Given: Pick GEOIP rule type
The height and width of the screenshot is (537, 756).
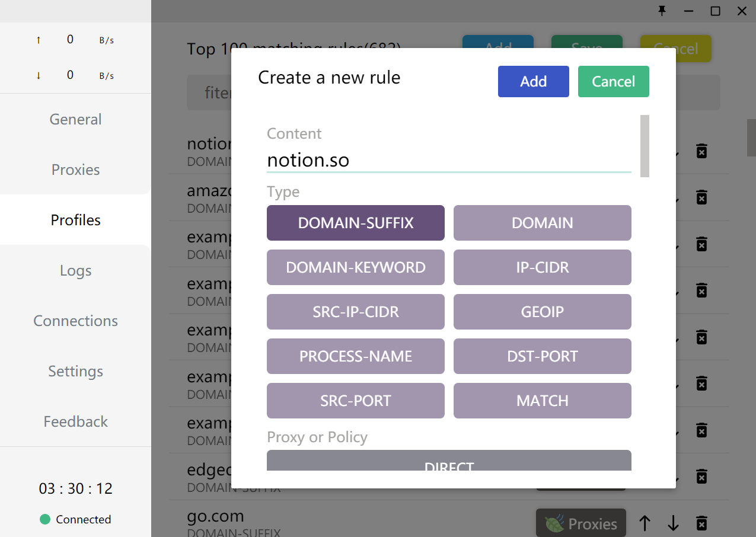Looking at the screenshot, I should (x=543, y=312).
